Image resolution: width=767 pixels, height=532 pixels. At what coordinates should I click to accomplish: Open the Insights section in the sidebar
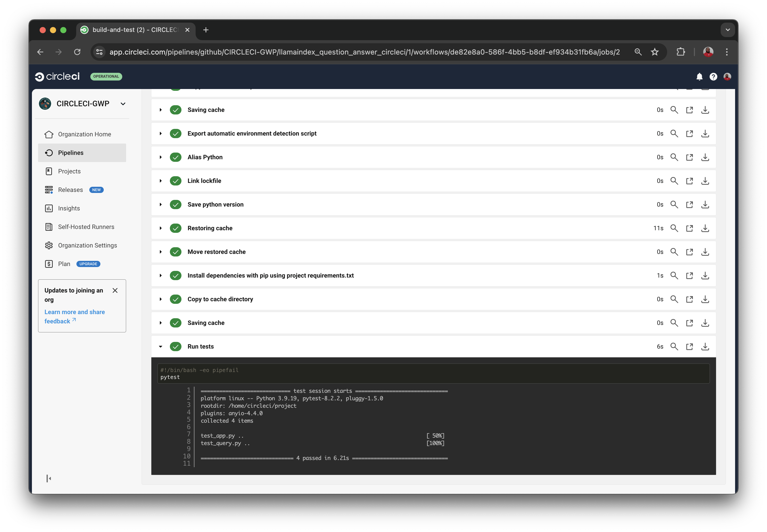click(x=69, y=208)
